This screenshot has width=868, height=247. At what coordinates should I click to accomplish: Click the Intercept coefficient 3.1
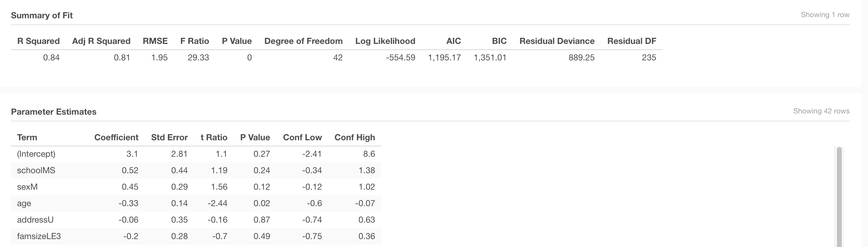click(132, 154)
